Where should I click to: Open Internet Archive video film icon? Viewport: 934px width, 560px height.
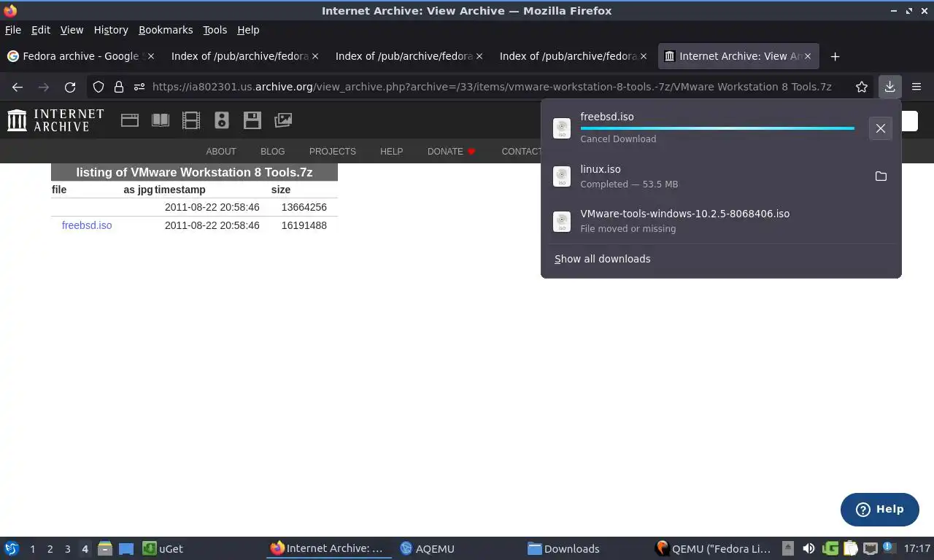coord(191,120)
